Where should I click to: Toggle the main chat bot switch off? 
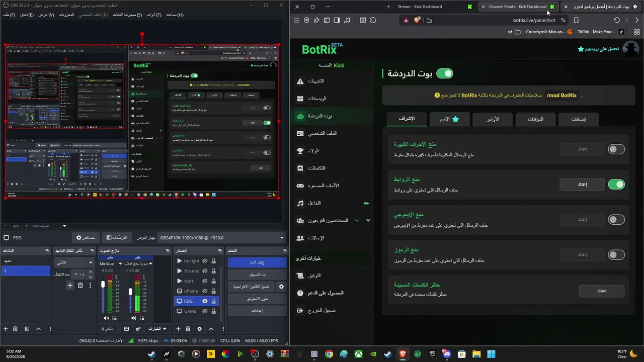click(x=445, y=73)
